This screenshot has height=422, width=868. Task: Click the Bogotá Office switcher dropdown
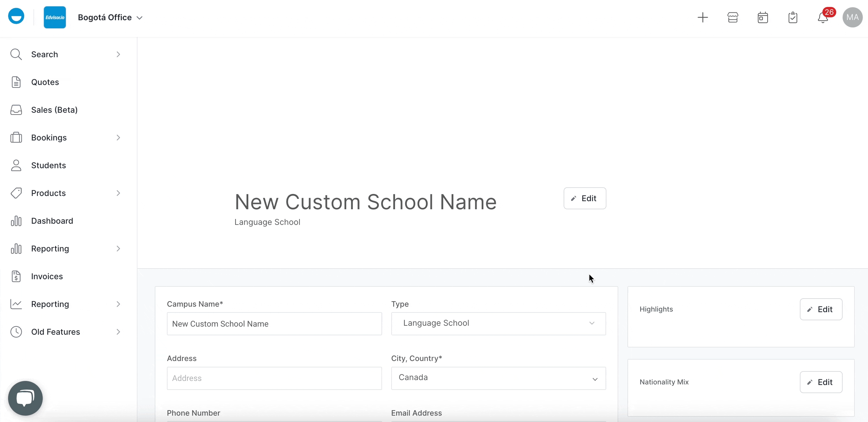[110, 17]
